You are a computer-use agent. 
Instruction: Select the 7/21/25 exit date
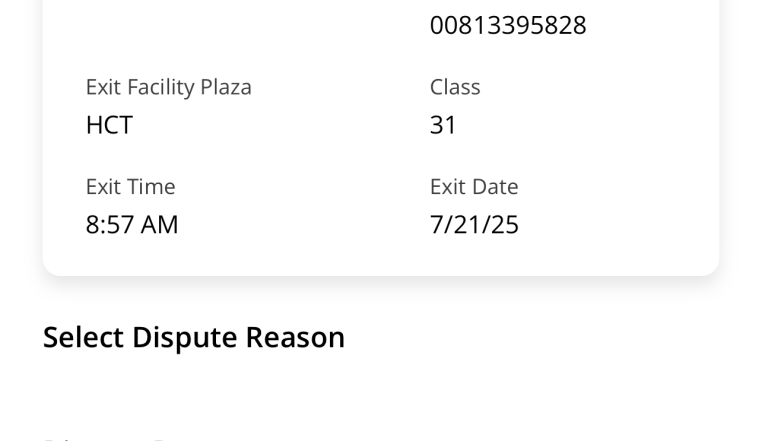(x=474, y=225)
